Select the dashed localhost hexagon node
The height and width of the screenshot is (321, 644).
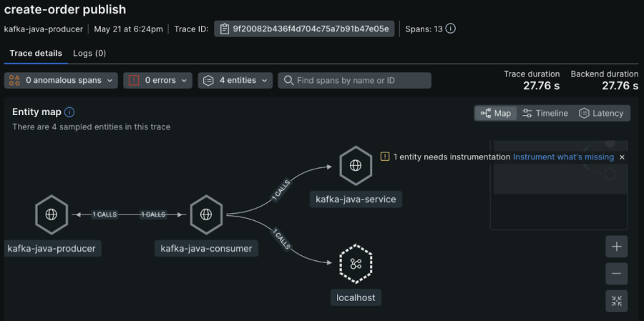coord(356,264)
